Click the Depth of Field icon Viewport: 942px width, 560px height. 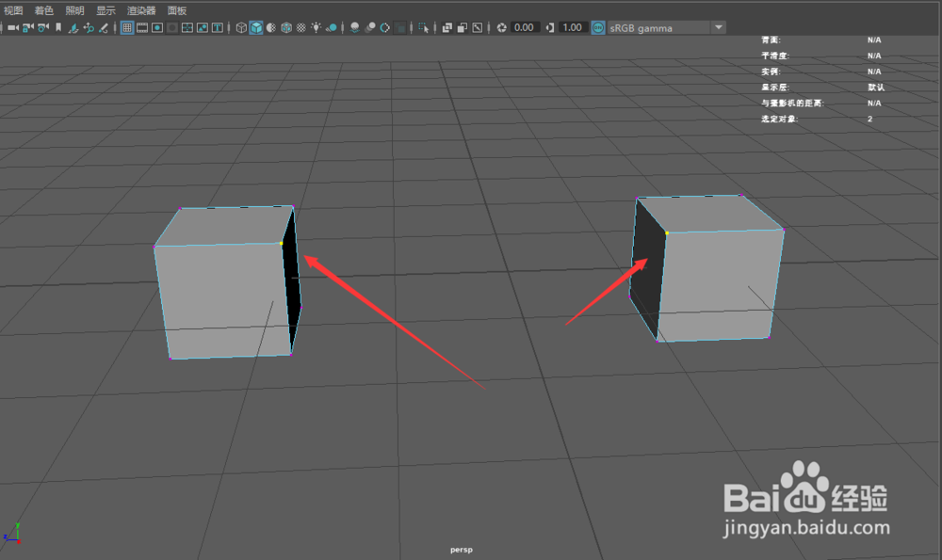[x=400, y=27]
